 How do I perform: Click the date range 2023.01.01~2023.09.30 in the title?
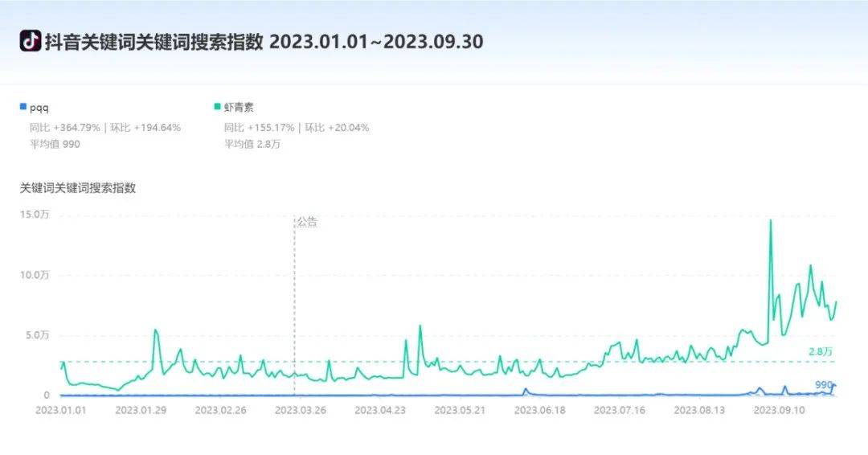point(376,42)
